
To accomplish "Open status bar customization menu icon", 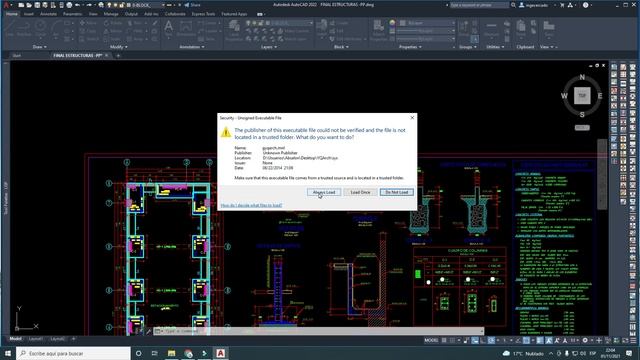I will [633, 340].
